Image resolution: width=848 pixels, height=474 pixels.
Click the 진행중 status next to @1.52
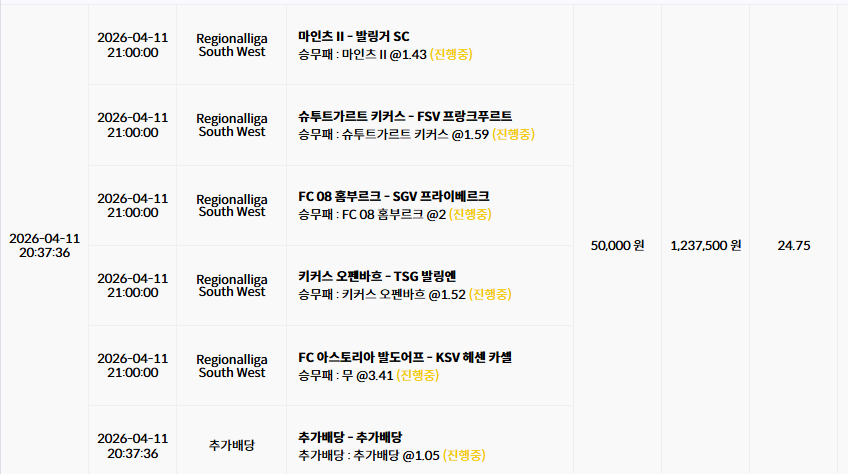[x=490, y=294]
